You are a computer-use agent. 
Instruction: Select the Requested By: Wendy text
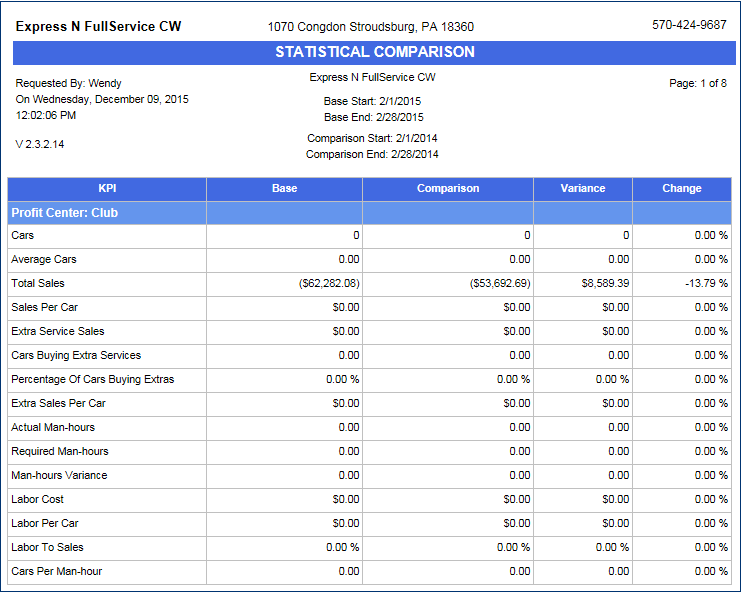point(68,83)
